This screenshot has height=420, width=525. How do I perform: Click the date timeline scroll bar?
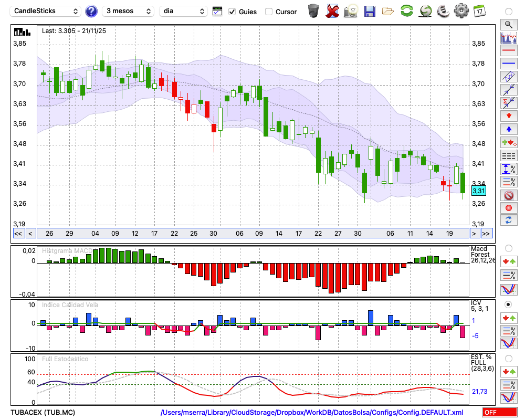click(253, 234)
